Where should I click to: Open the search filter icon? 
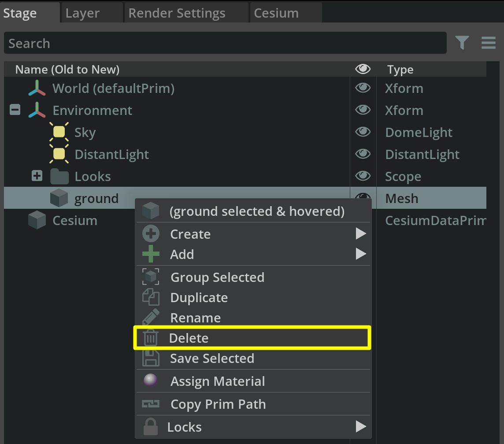[x=461, y=43]
